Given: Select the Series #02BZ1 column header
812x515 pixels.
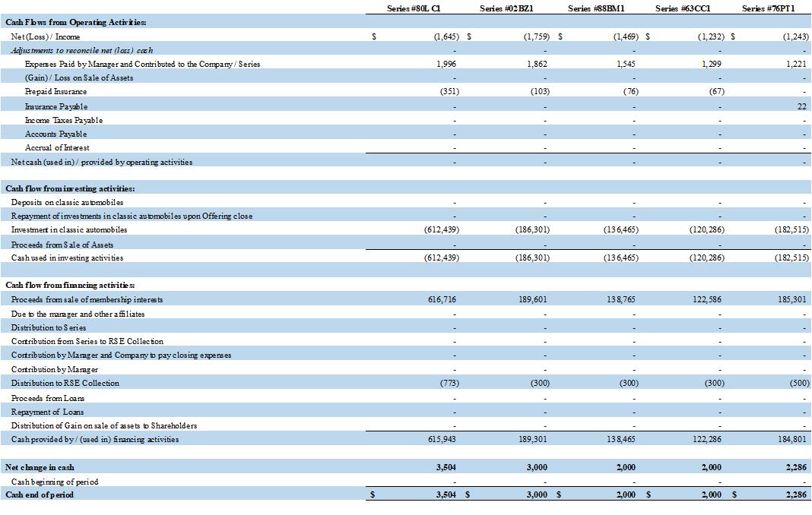Looking at the screenshot, I should pyautogui.click(x=506, y=8).
